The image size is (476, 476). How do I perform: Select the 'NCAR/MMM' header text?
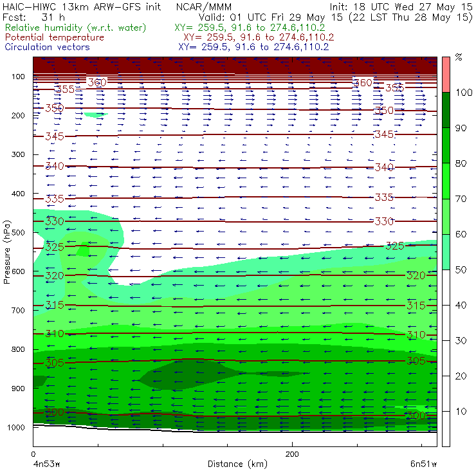coord(204,7)
